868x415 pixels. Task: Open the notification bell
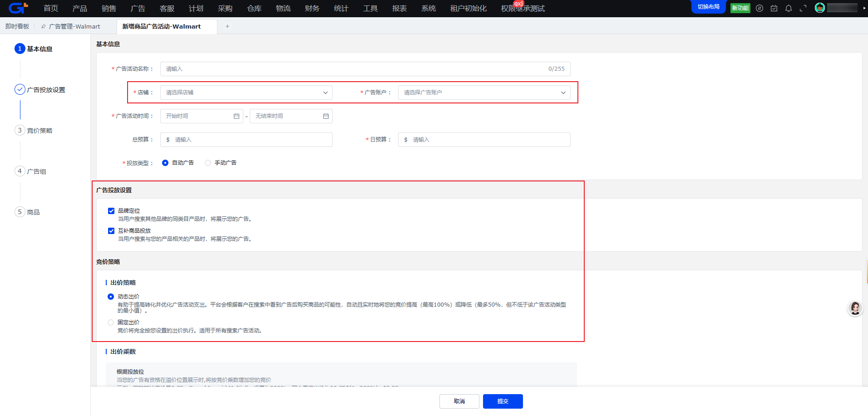click(x=789, y=8)
